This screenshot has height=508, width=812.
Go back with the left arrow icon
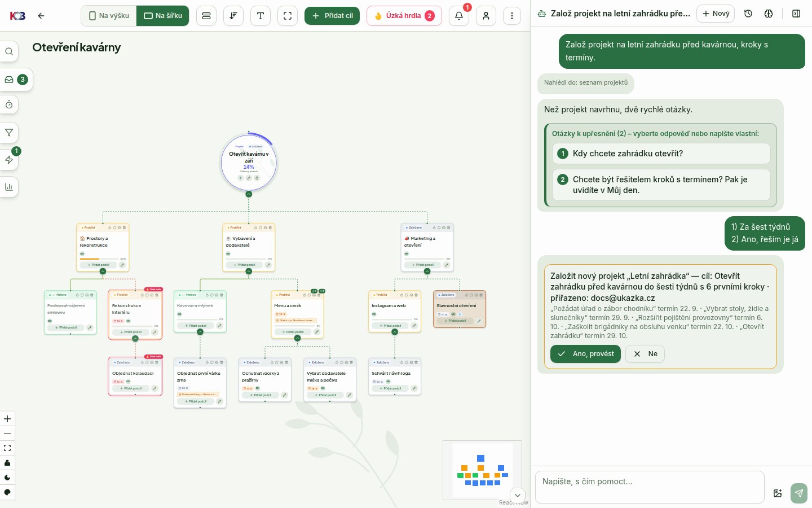coord(41,16)
